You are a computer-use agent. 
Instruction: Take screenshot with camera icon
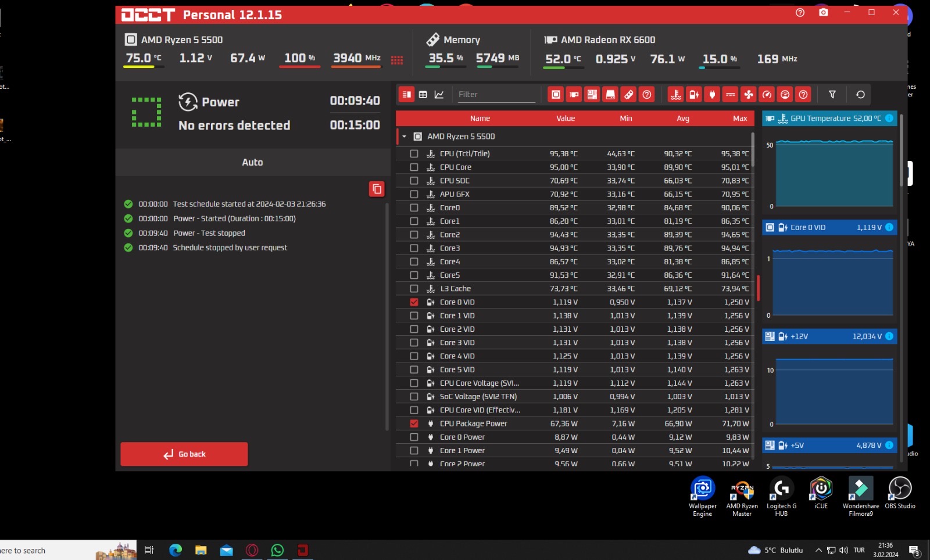tap(824, 12)
